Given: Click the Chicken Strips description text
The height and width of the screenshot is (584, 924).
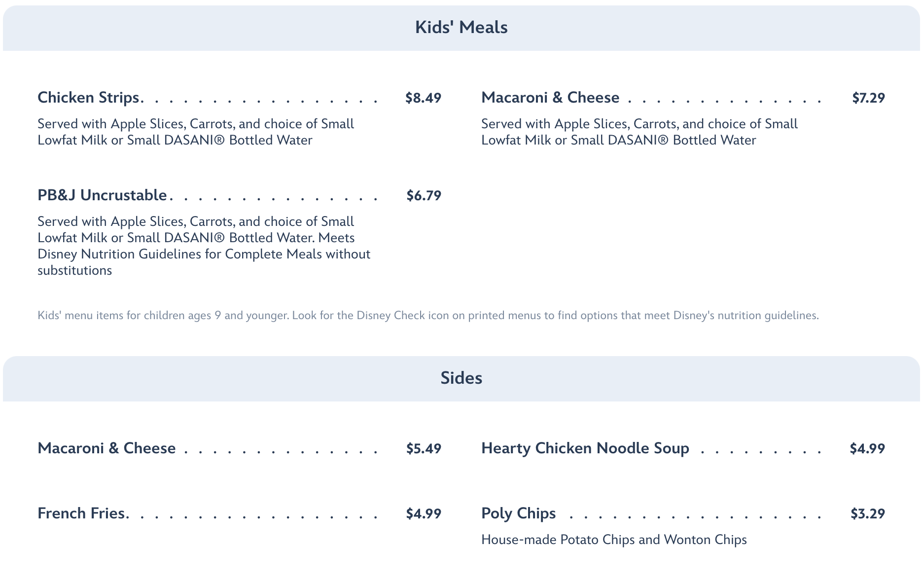Looking at the screenshot, I should 196,132.
